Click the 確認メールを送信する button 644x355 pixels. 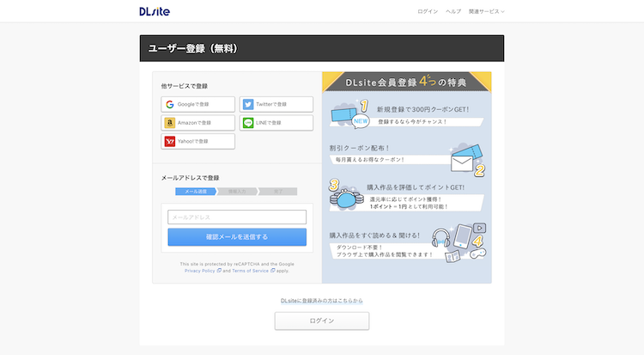tap(237, 237)
